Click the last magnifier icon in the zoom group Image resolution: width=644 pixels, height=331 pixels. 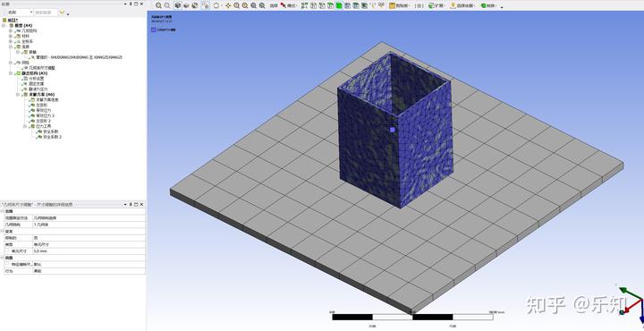(x=262, y=5)
